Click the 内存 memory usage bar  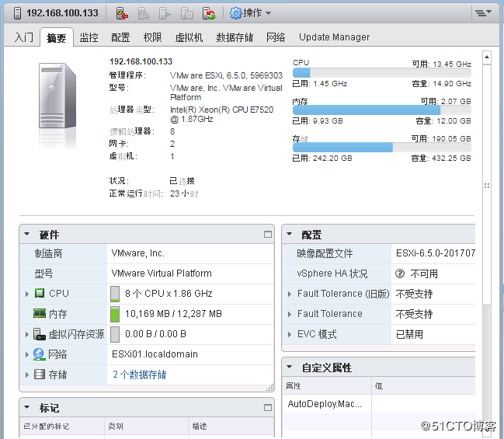(x=382, y=110)
